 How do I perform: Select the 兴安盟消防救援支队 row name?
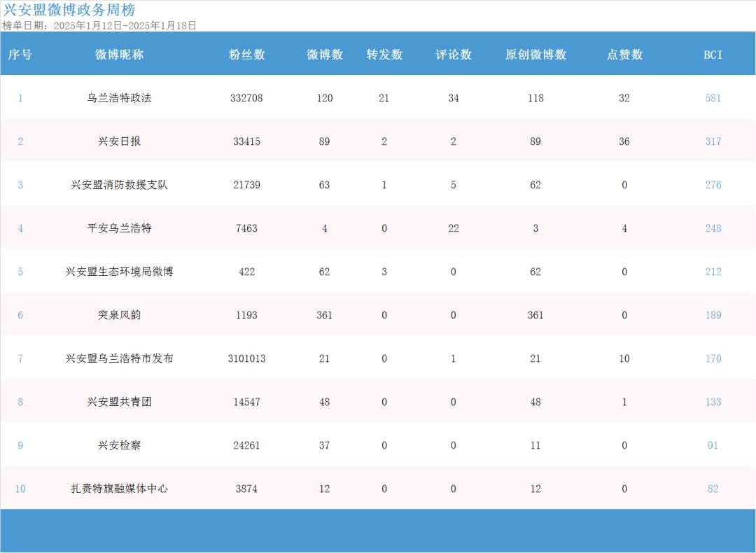pyautogui.click(x=119, y=185)
